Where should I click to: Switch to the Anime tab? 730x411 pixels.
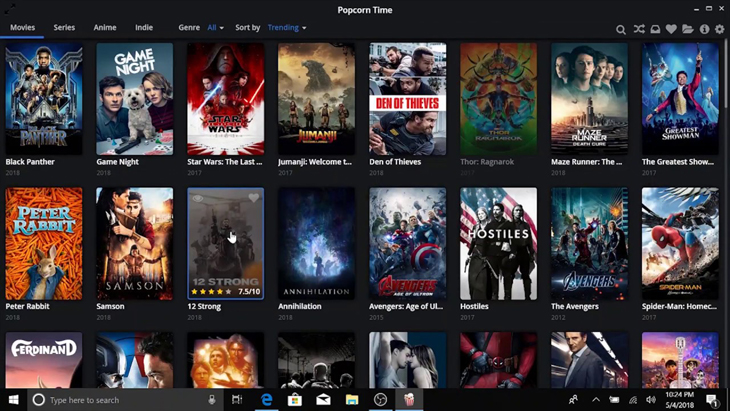tap(105, 27)
